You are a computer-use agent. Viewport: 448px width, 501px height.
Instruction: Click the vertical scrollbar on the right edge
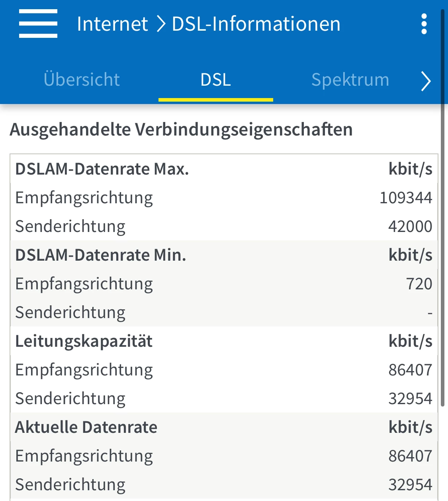442,207
